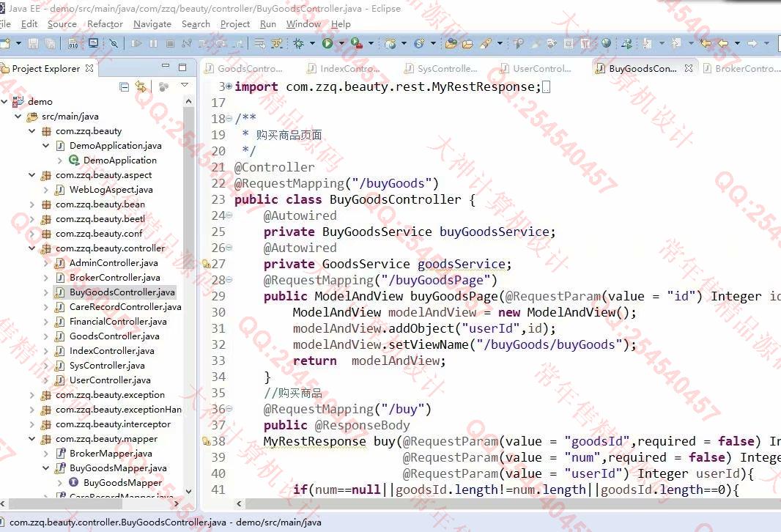This screenshot has height=532, width=781.
Task: Click the Suspend debug icon
Action: (x=153, y=44)
